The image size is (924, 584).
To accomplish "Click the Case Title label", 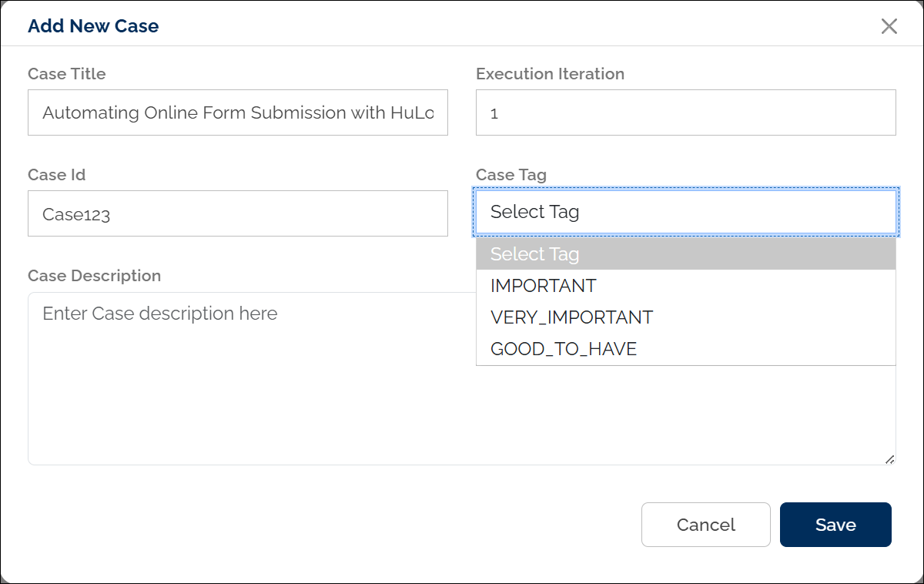I will point(66,74).
